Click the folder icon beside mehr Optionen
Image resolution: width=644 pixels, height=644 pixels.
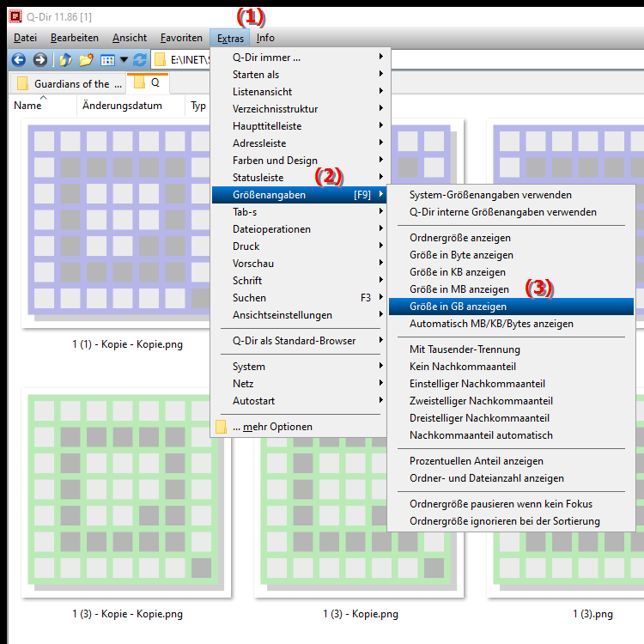coord(221,427)
